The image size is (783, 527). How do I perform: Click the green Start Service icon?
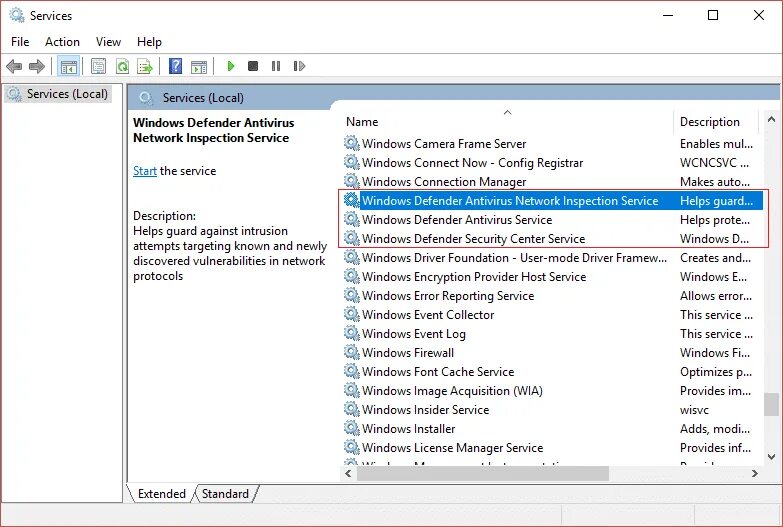coord(231,66)
